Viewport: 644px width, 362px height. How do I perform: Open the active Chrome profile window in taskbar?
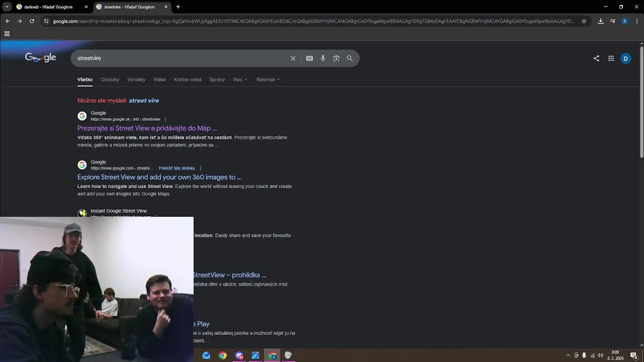click(272, 355)
